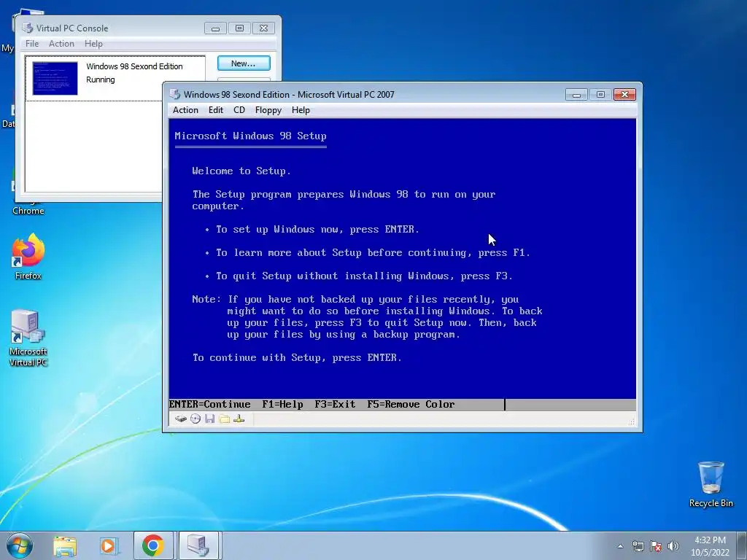This screenshot has height=560, width=747.
Task: Open the Edit menu
Action: coord(216,110)
